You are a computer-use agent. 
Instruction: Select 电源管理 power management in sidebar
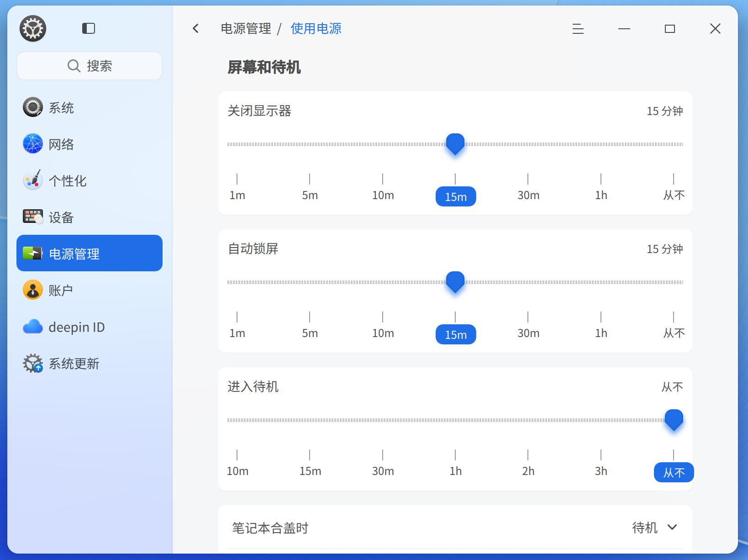tap(90, 253)
